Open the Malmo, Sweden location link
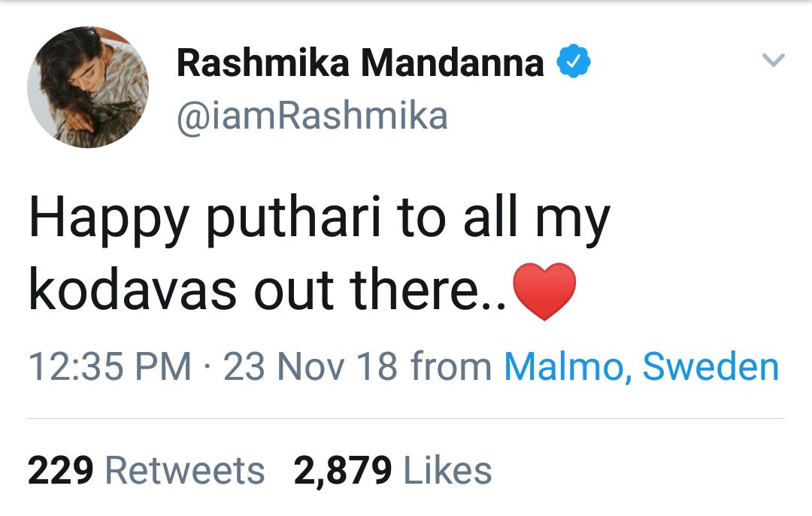 [641, 366]
